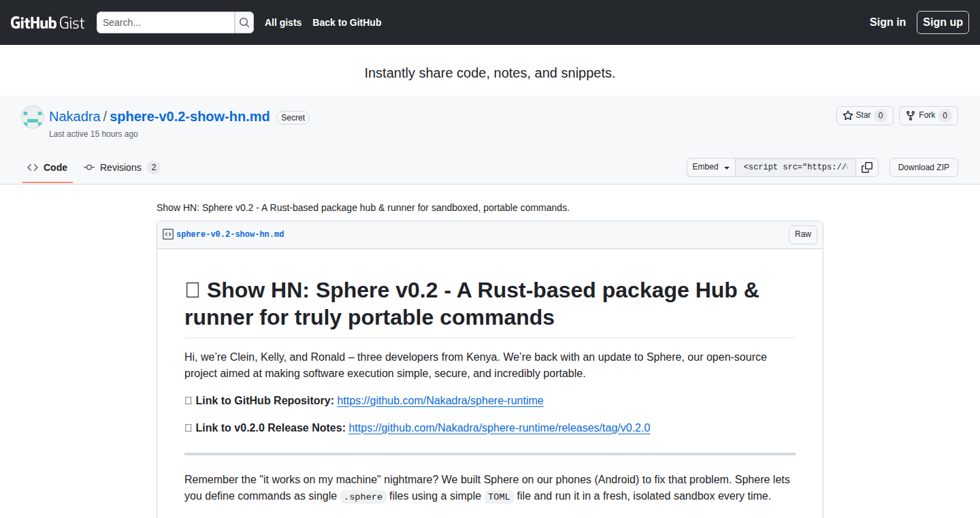
Task: Click the 'Instantly share code, notes, and snippets.' tagline
Action: 490,73
